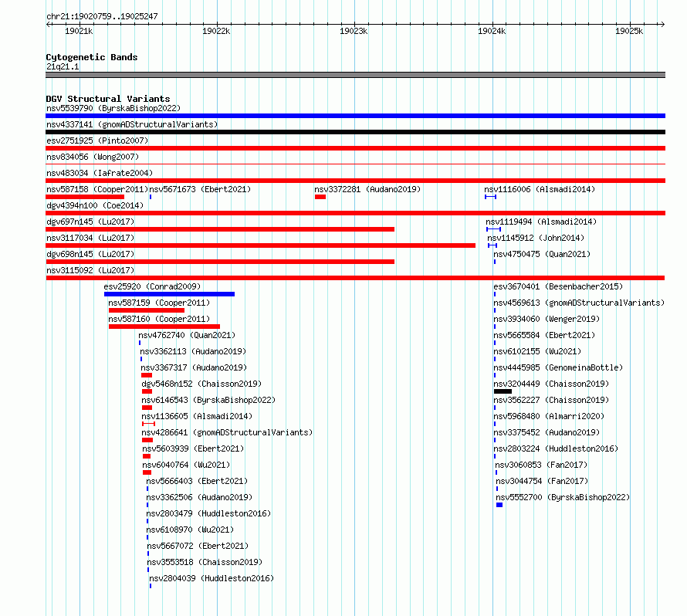Viewport: 687px width, 616px height.
Task: Click the 19025k ruler position label
Action: [x=629, y=31]
